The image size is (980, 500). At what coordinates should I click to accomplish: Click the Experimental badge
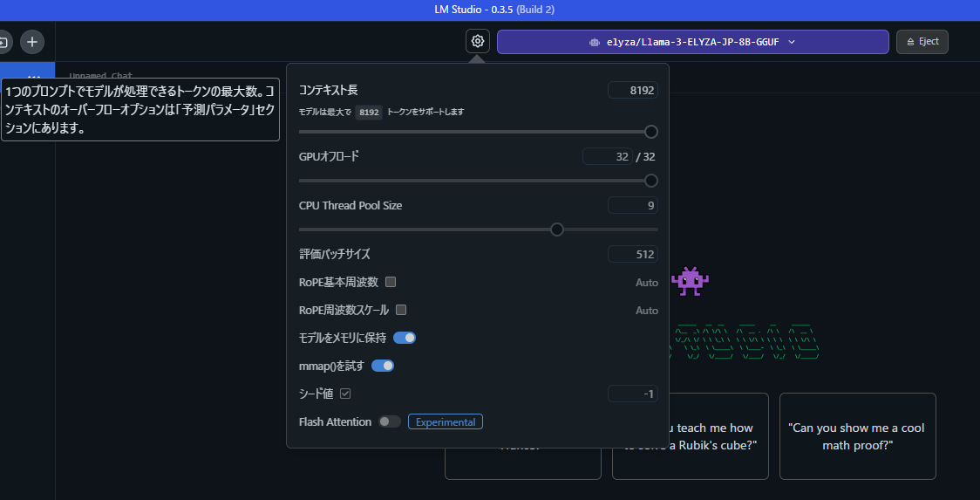(x=446, y=421)
